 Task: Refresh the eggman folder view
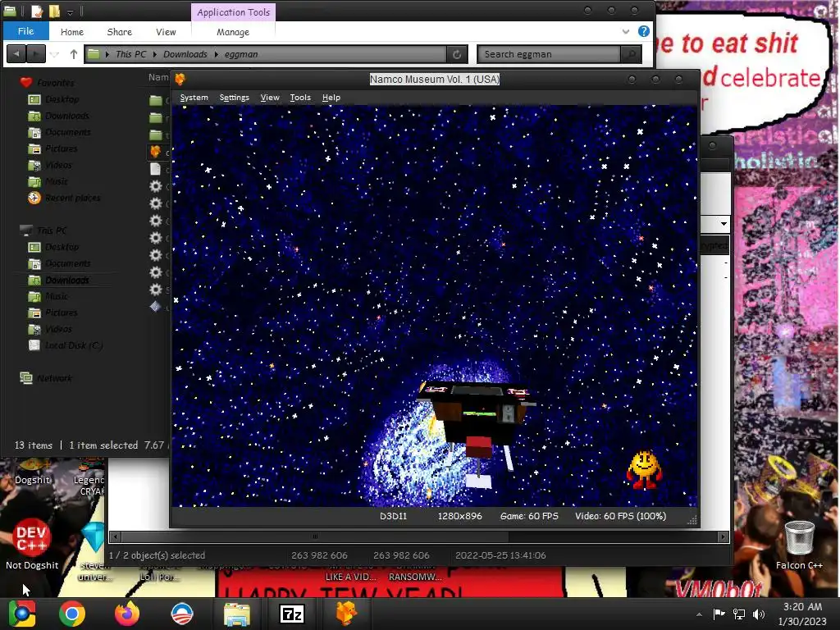pos(457,54)
